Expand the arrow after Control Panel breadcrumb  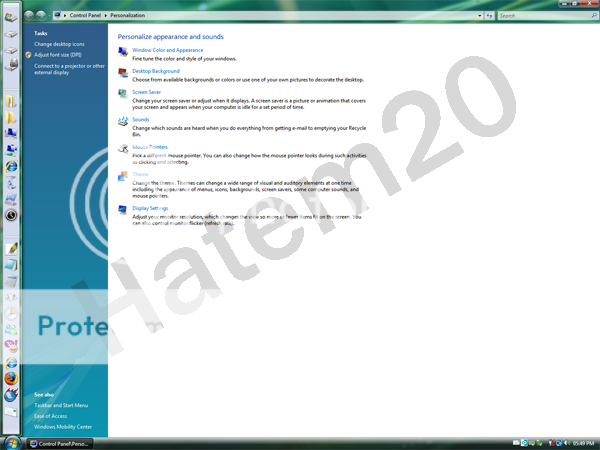tap(106, 16)
